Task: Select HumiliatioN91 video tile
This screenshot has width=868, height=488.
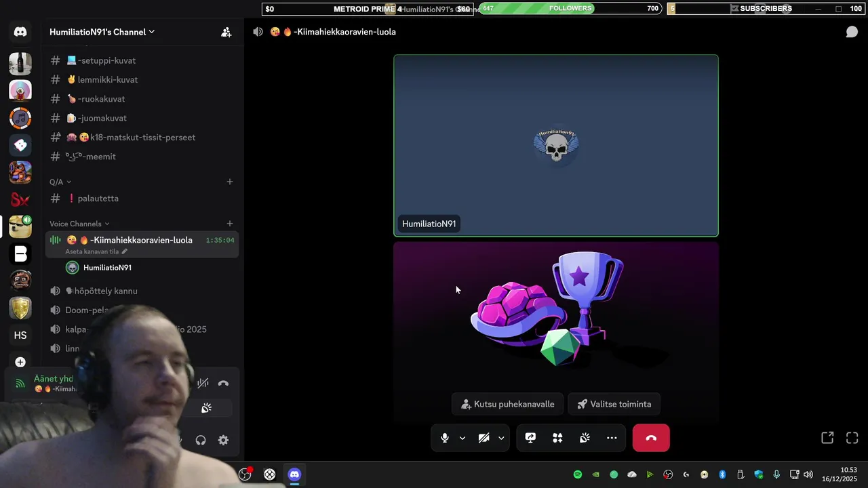Action: click(x=556, y=146)
